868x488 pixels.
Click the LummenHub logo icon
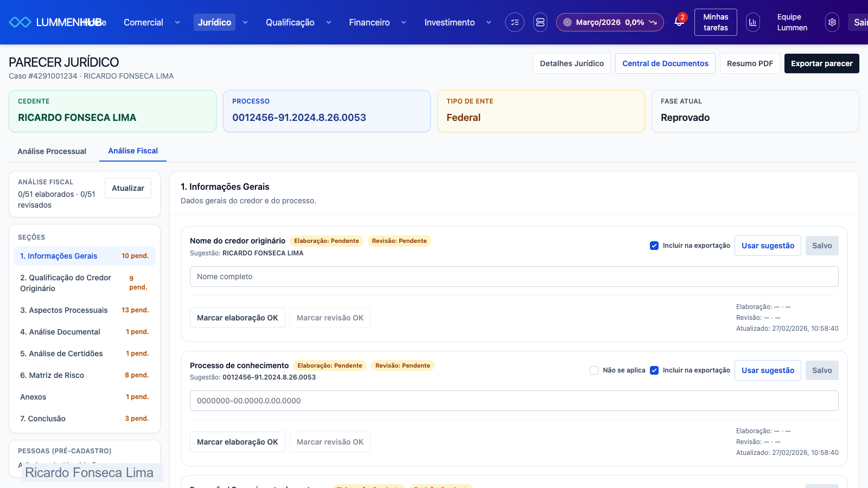20,22
